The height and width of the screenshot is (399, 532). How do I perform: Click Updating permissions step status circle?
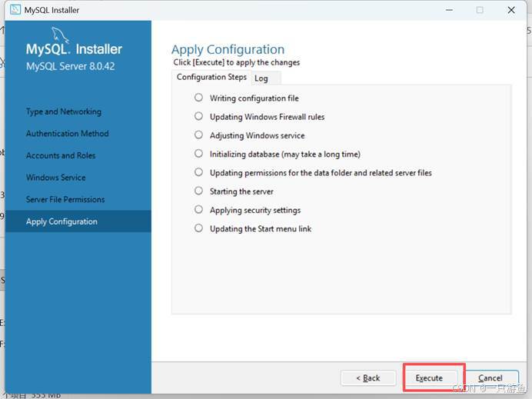pos(198,172)
